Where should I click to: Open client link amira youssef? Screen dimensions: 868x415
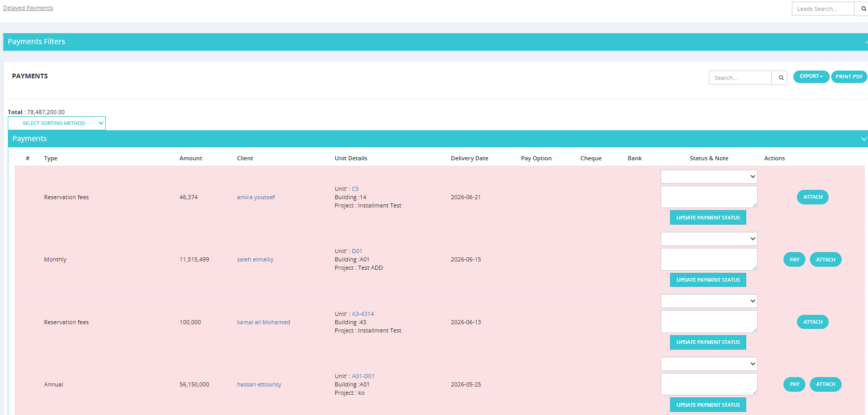[x=256, y=197]
